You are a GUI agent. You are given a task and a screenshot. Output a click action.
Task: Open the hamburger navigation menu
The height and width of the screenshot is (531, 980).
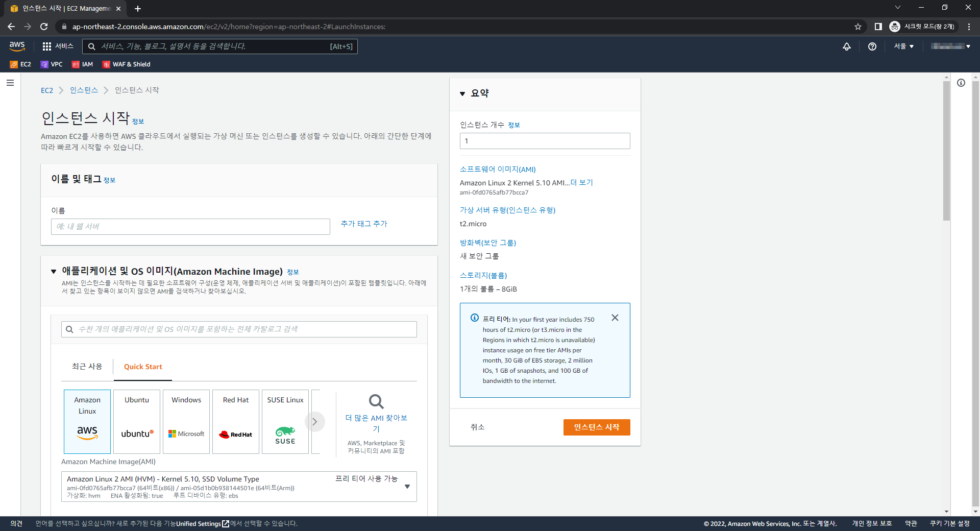coord(10,83)
